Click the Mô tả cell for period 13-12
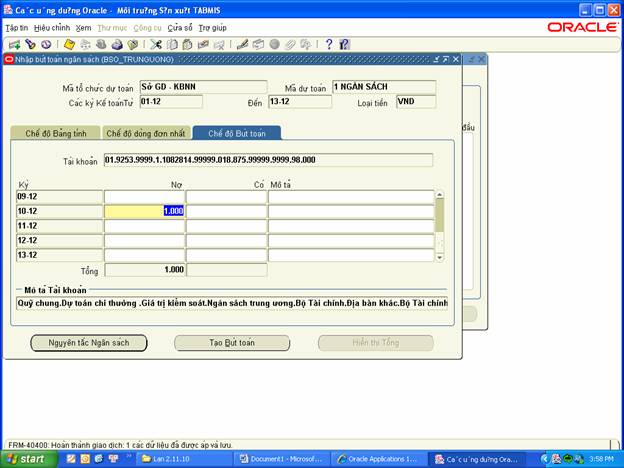 click(x=351, y=255)
